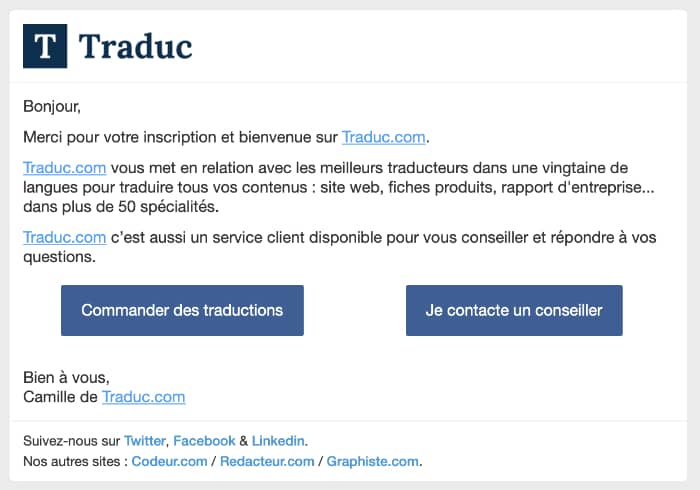Click the "Suivez-nous sur" footer text
700x490 pixels.
tap(70, 440)
